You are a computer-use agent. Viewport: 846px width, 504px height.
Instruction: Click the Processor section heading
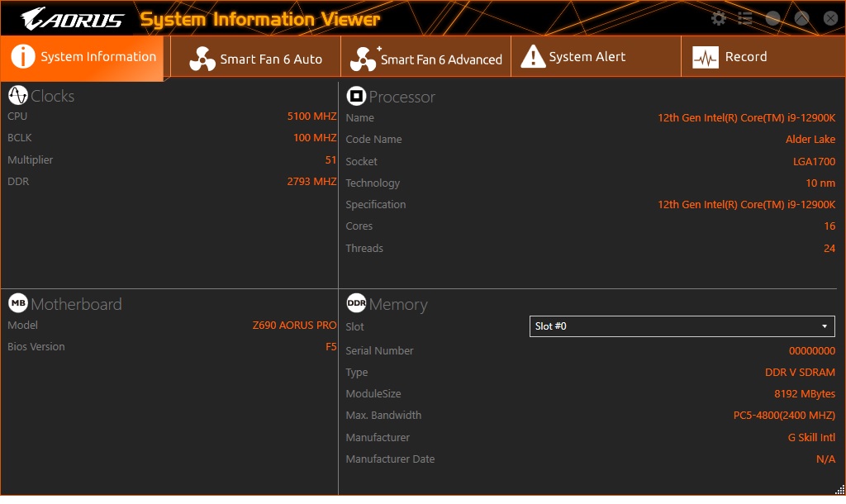pos(402,97)
